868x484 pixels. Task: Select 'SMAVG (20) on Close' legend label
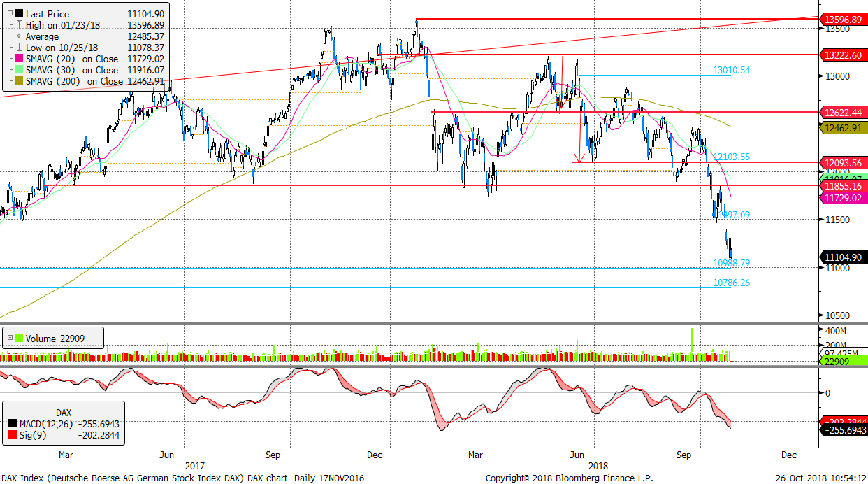[72, 59]
